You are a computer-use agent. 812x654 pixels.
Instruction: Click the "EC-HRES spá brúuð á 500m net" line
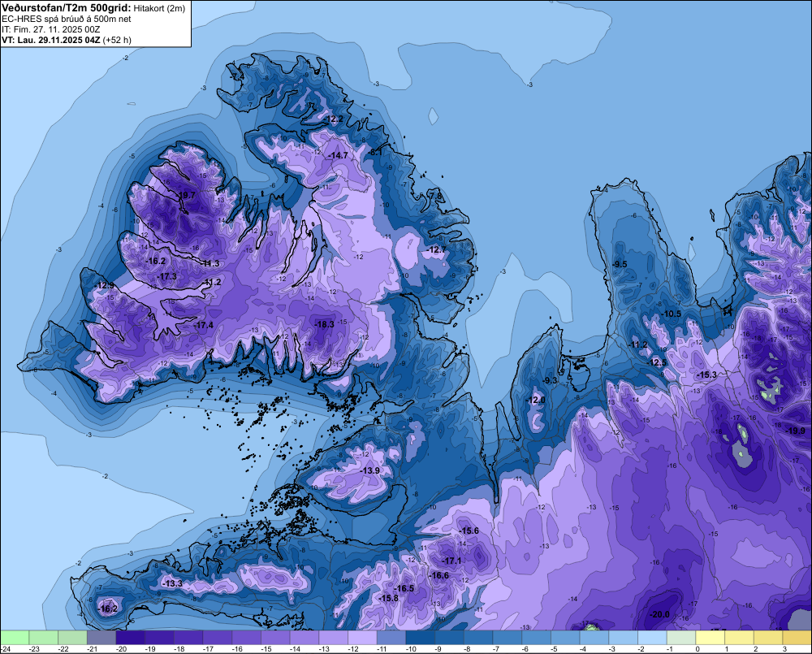(67, 19)
